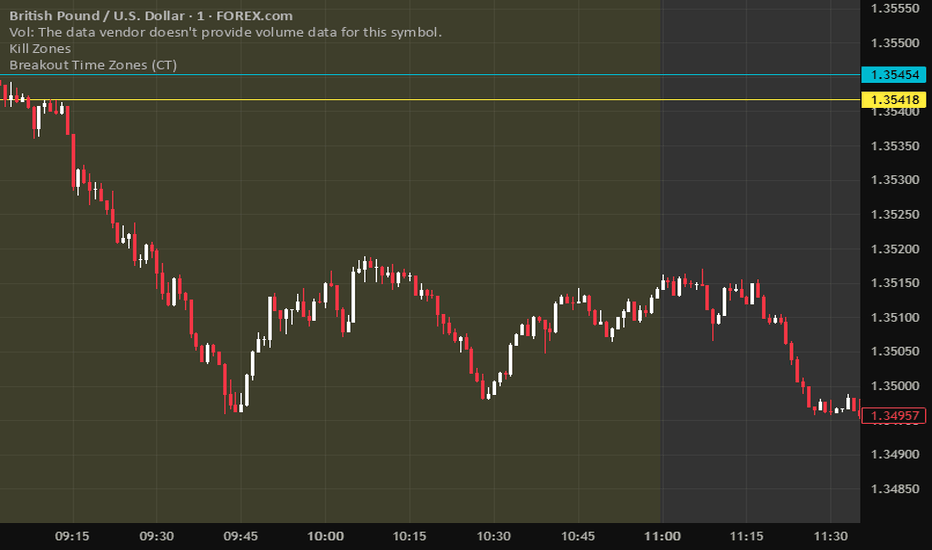Click the British Pound / U.S. Dollar symbol title
The width and height of the screenshot is (932, 550).
(x=151, y=16)
